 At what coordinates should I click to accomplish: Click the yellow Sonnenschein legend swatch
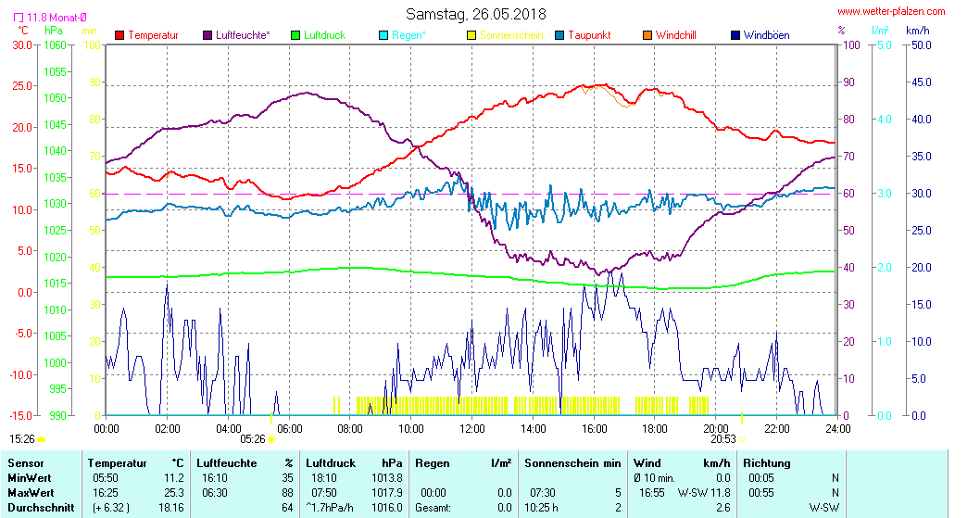tap(471, 35)
